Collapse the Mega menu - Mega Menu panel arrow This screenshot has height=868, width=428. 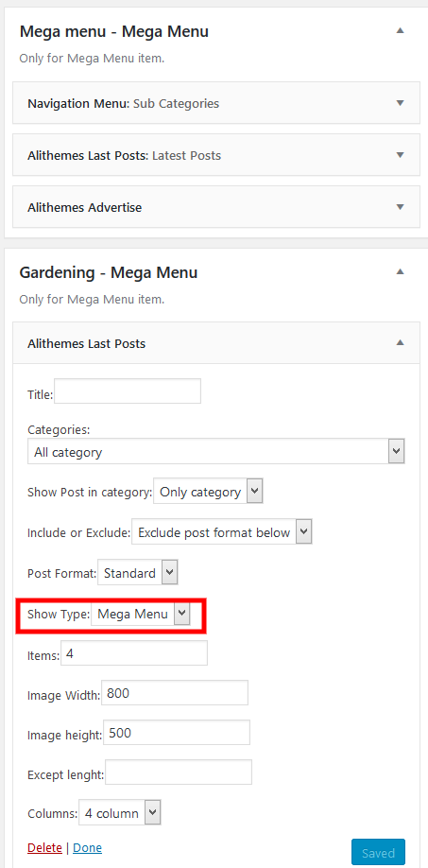click(x=401, y=31)
